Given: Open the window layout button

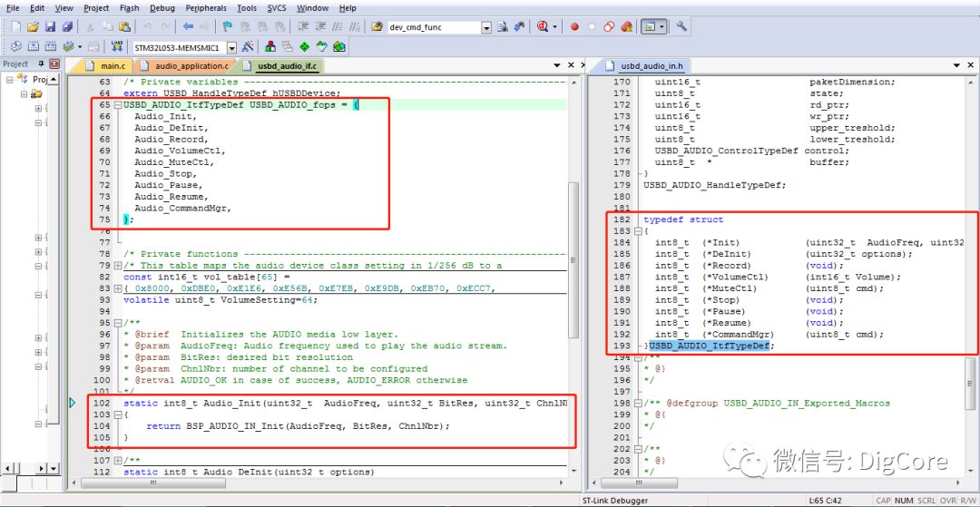Looking at the screenshot, I should click(650, 27).
